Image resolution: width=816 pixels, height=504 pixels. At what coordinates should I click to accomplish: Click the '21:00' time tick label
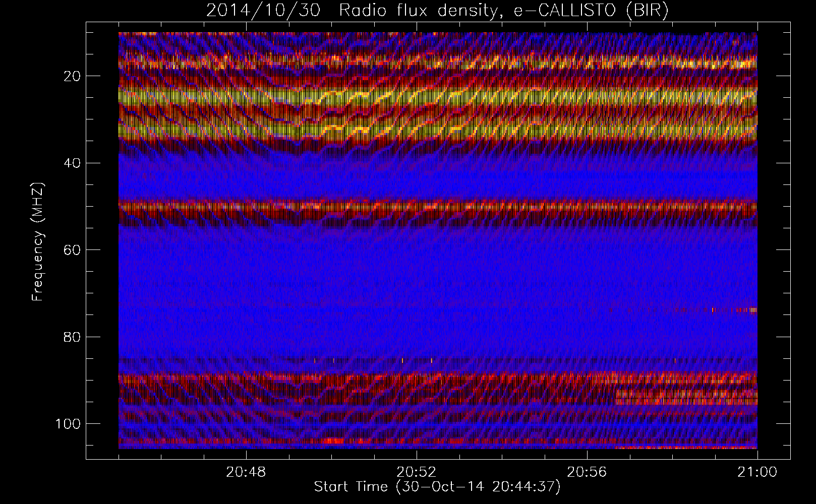point(757,472)
